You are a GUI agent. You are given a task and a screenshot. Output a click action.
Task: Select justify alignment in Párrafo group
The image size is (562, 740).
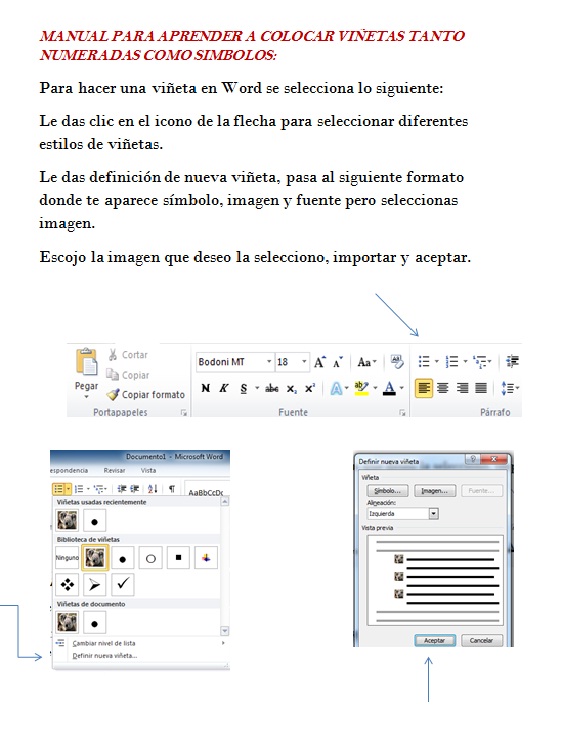pyautogui.click(x=481, y=388)
